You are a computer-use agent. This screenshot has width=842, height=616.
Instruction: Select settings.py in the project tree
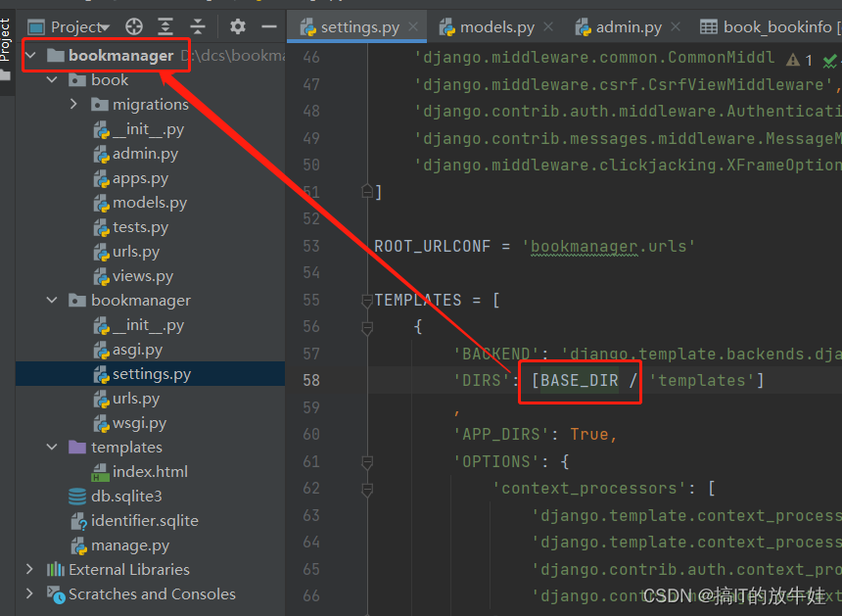pyautogui.click(x=152, y=374)
